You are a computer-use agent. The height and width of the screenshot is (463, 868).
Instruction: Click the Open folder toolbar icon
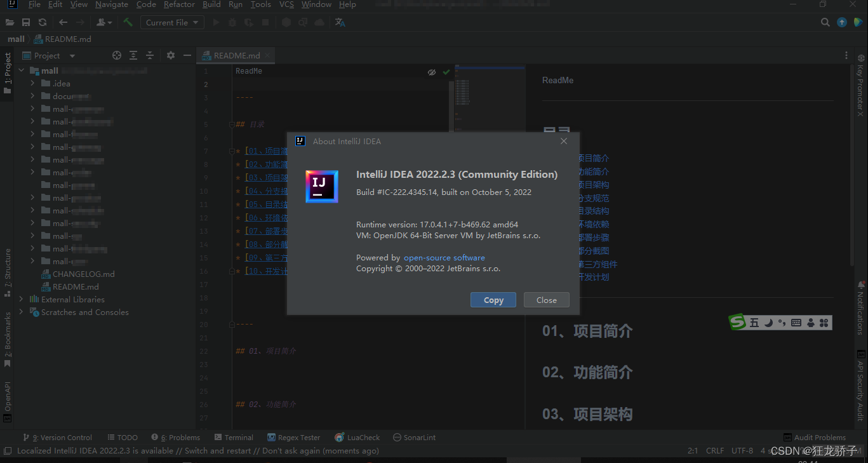point(10,22)
